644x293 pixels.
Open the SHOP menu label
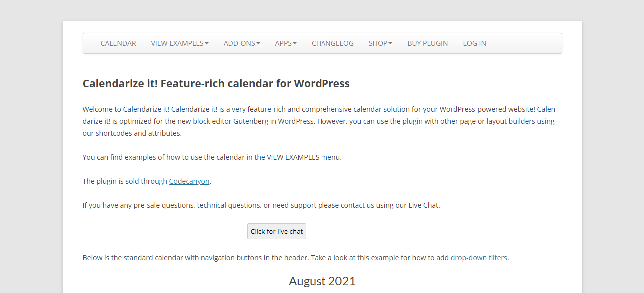point(378,43)
